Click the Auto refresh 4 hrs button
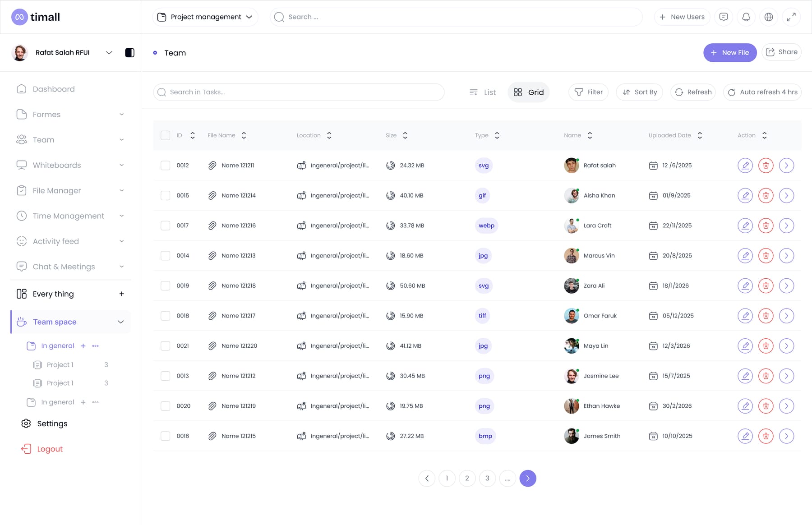Viewport: 812px width, 525px height. coord(762,92)
